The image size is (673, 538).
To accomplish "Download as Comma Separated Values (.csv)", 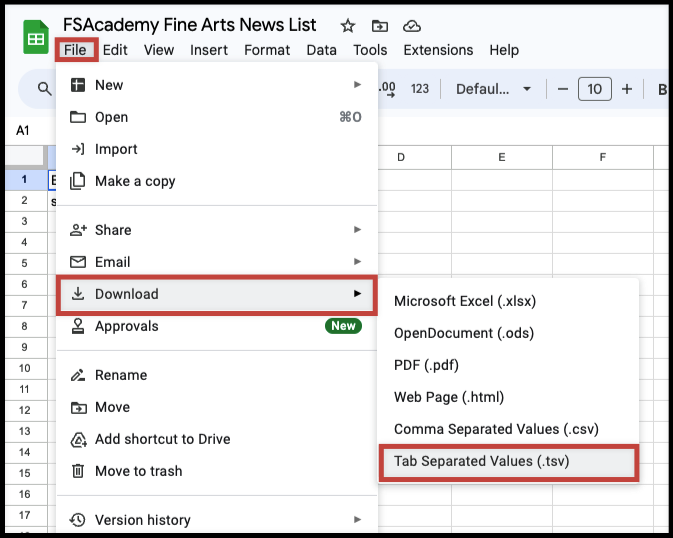I will point(509,429).
